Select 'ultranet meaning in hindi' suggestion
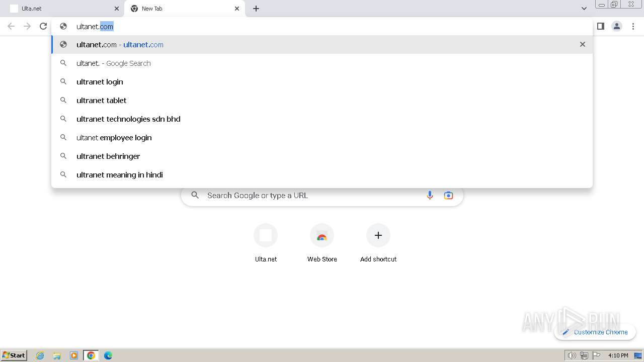The width and height of the screenshot is (644, 362). (322, 175)
